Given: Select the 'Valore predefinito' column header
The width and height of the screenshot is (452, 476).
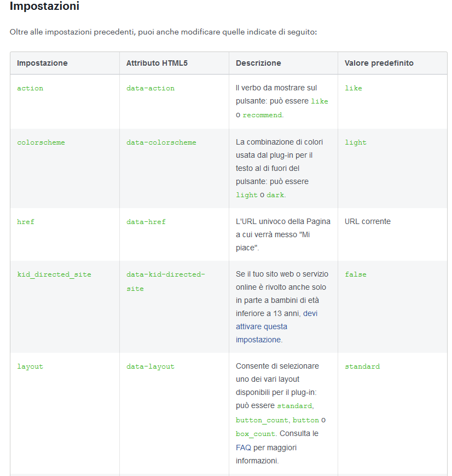Looking at the screenshot, I should click(x=379, y=63).
